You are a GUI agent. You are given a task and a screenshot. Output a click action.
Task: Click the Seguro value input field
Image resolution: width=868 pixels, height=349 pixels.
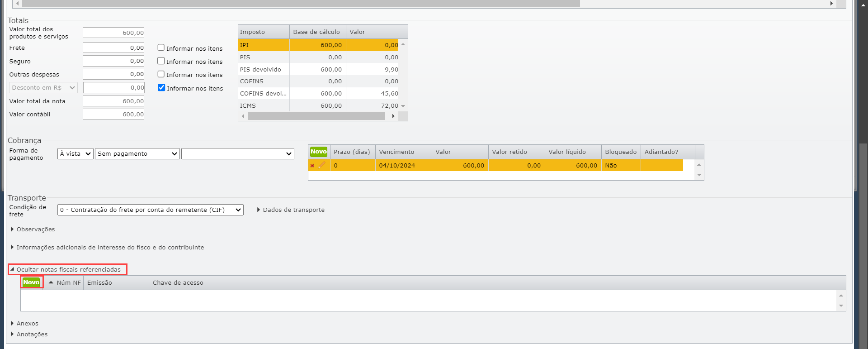(x=113, y=61)
